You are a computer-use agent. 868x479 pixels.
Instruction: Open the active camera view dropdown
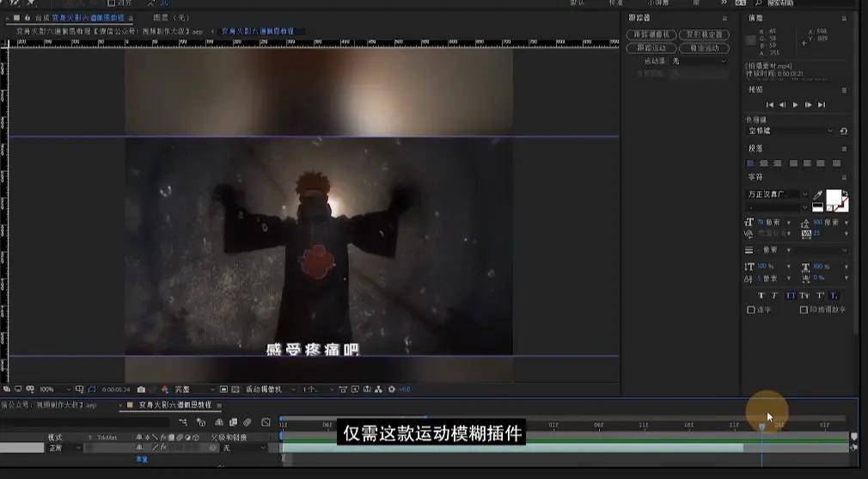(270, 390)
